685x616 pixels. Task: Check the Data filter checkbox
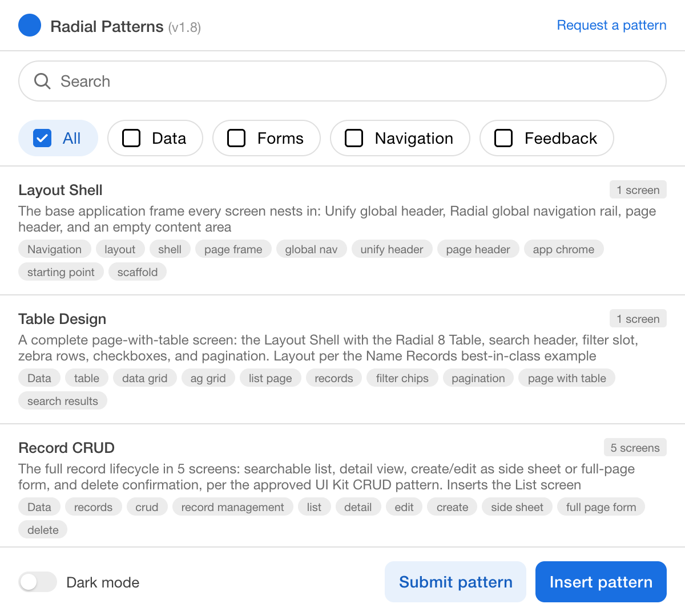[131, 138]
